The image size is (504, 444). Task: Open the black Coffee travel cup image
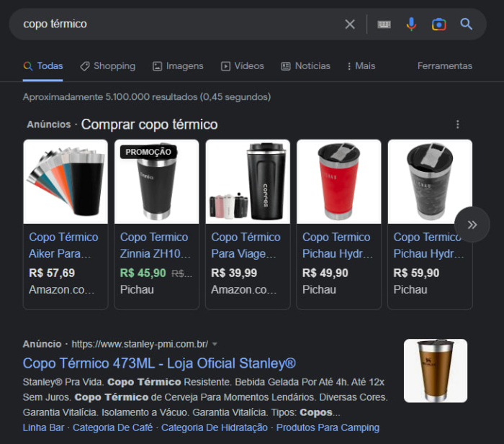[x=248, y=181]
